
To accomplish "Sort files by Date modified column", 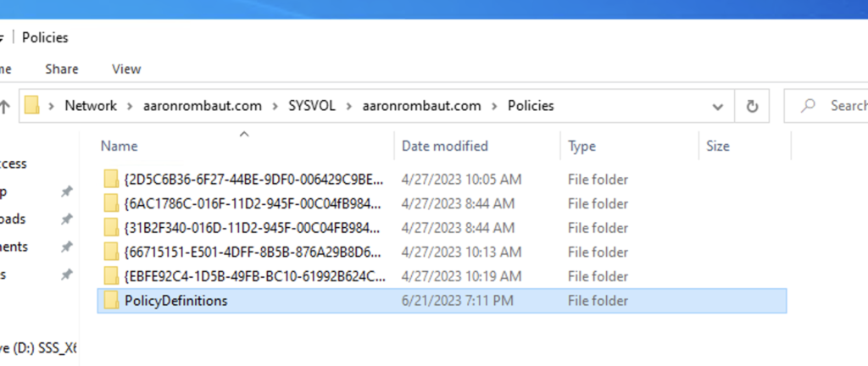I will pos(445,147).
